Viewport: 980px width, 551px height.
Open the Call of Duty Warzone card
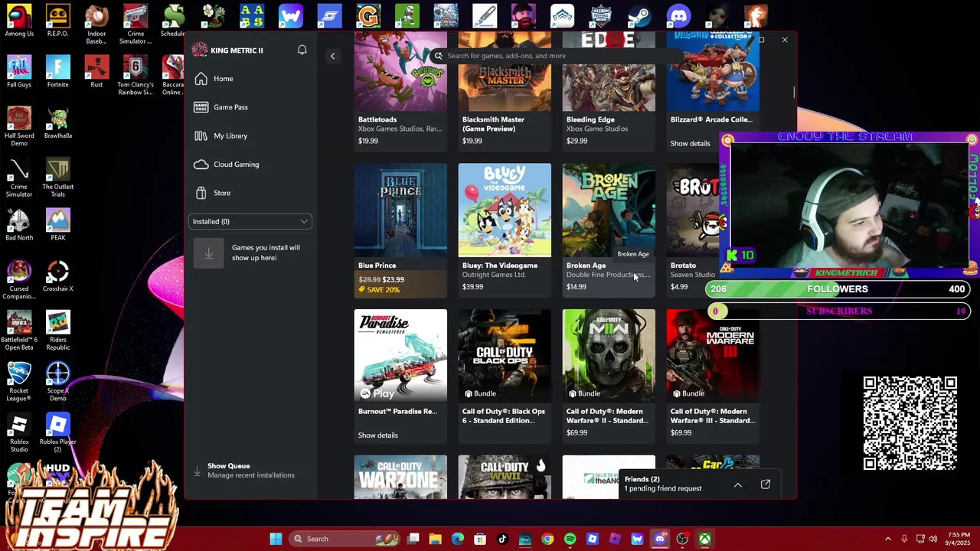pos(400,477)
